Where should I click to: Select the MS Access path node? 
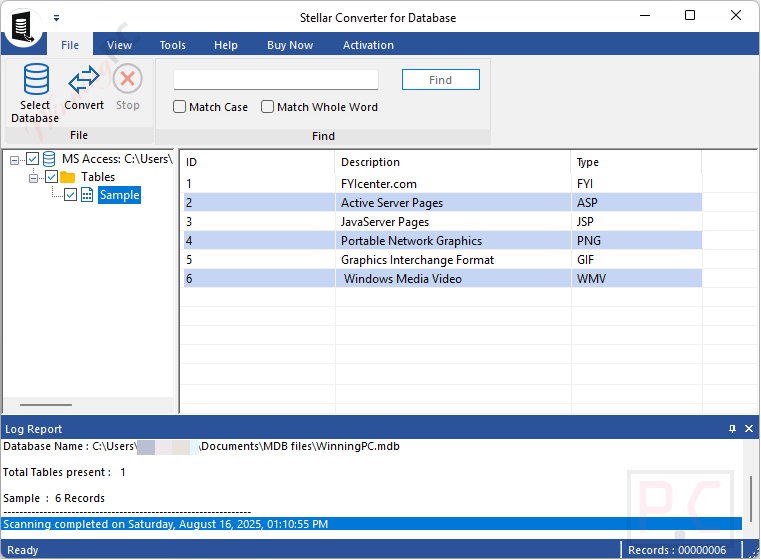(117, 159)
